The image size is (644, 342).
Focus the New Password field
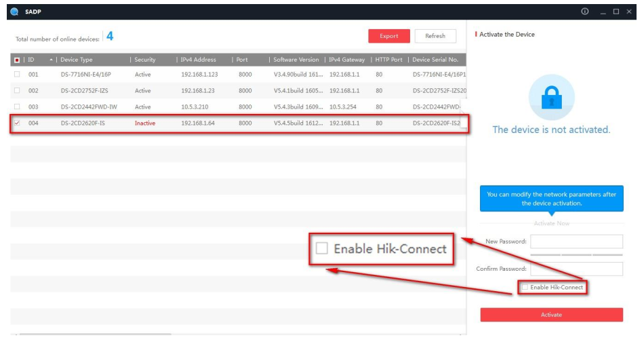click(577, 242)
